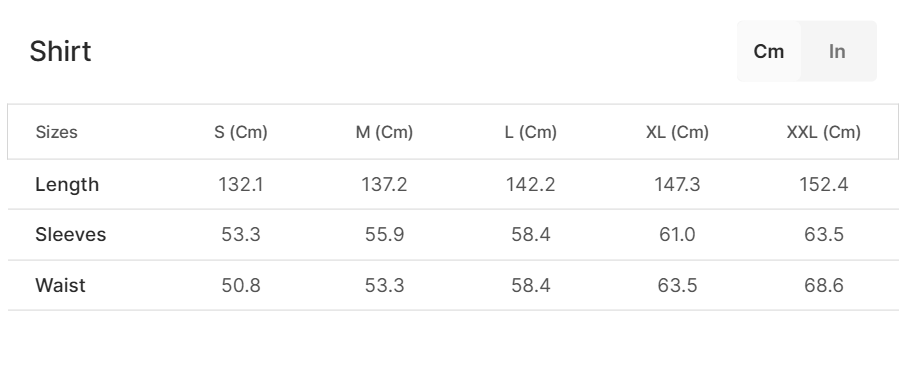Click the 152.4 Length value for XXL
Image resolution: width=913 pixels, height=390 pixels.
click(x=823, y=185)
